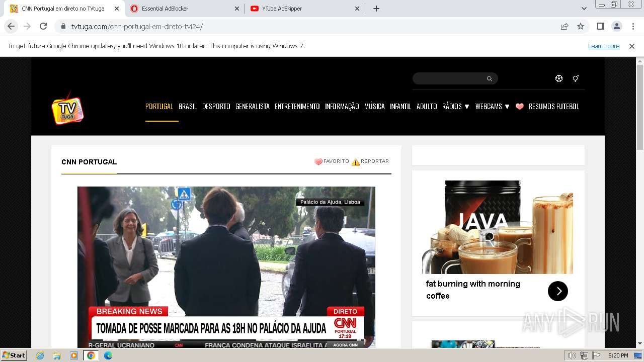Open the Desporto category

(216, 107)
